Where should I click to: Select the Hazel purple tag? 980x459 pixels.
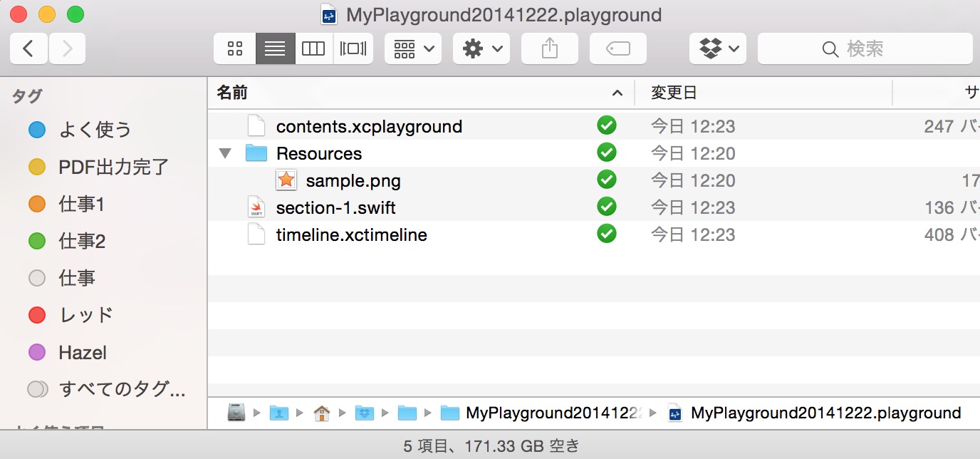click(x=67, y=352)
